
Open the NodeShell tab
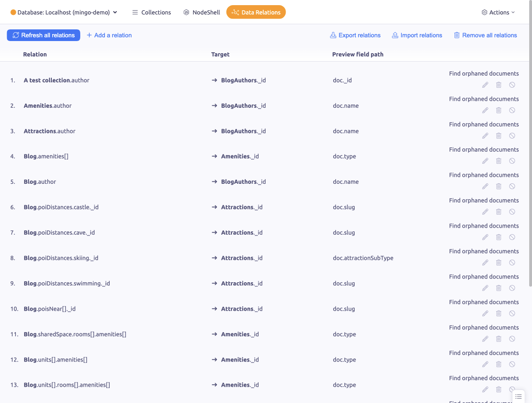[202, 13]
